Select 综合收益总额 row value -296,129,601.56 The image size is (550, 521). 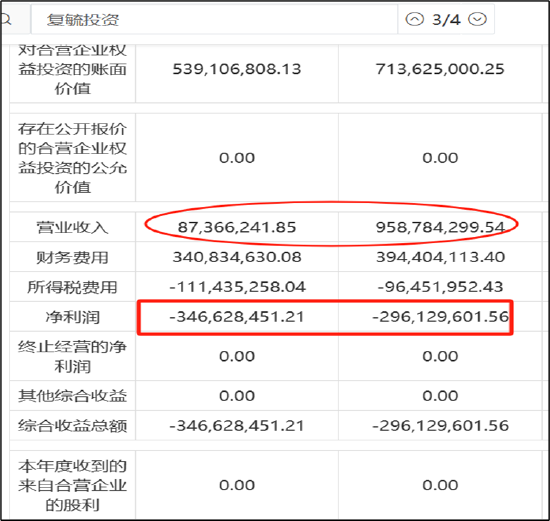[440, 426]
